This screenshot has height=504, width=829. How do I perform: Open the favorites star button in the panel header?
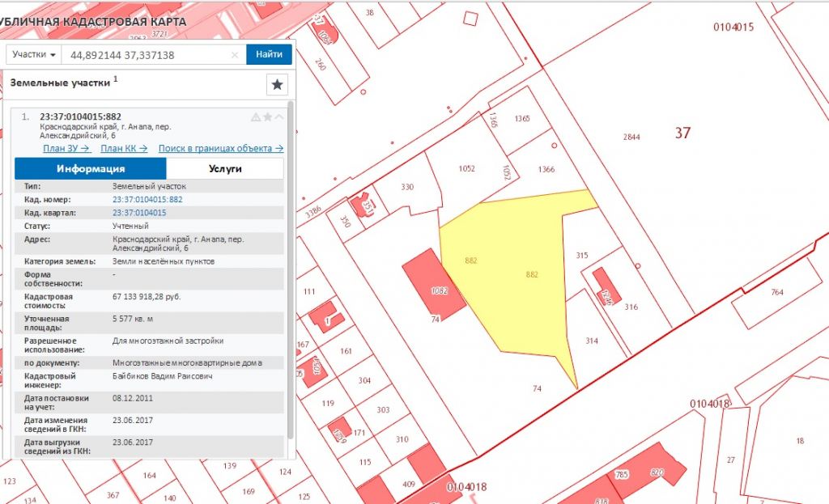pyautogui.click(x=277, y=84)
